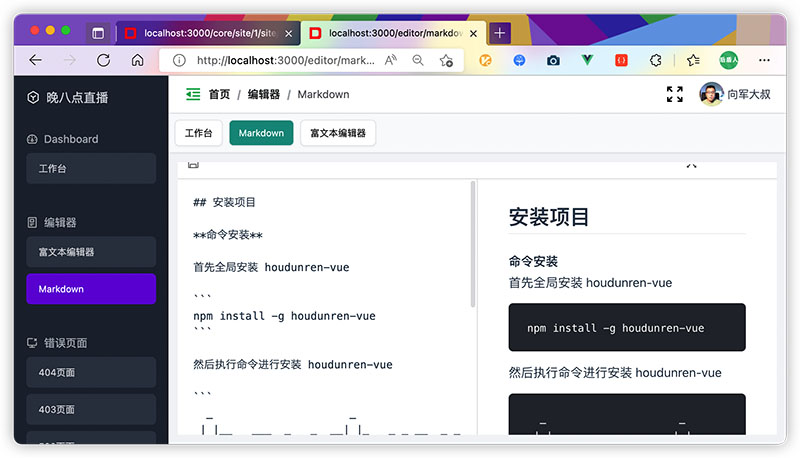Click the '**命令安装**' line in the editor

[228, 235]
